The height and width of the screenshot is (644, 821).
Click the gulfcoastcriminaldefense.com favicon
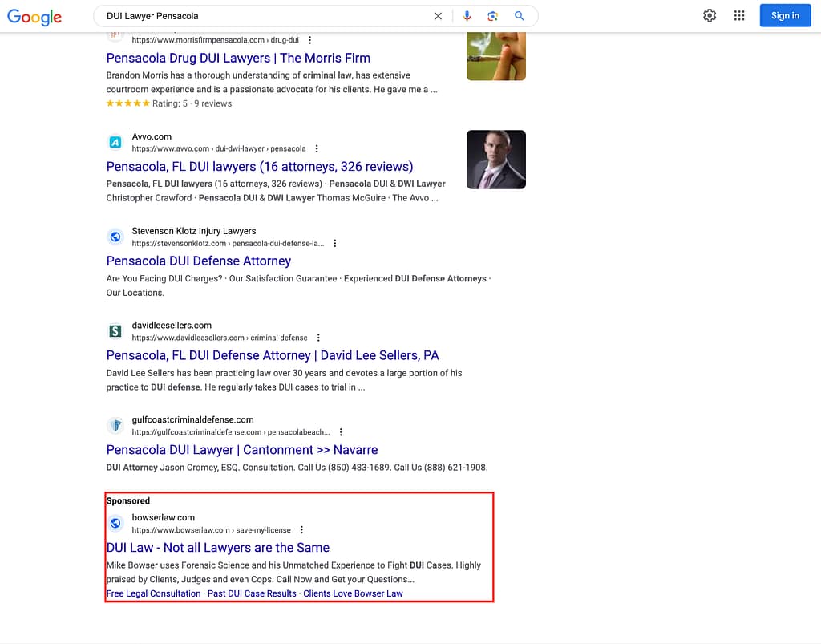click(x=115, y=425)
